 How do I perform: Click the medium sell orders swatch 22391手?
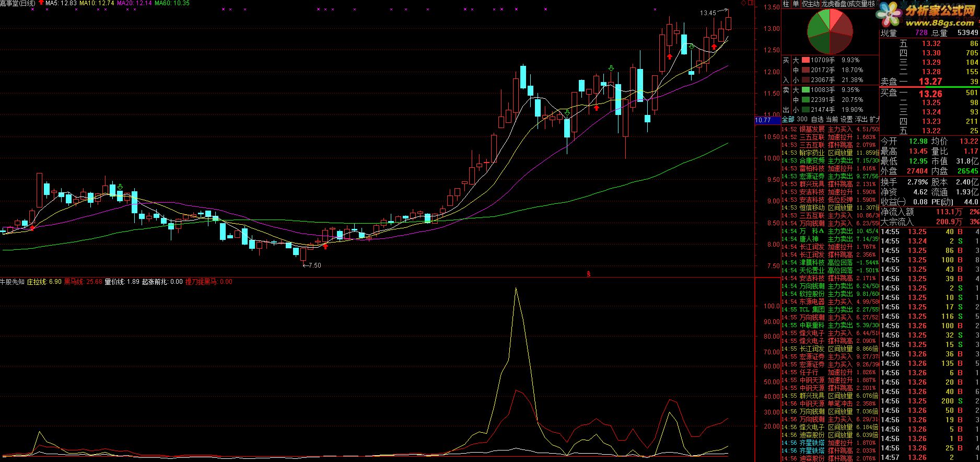(x=806, y=100)
